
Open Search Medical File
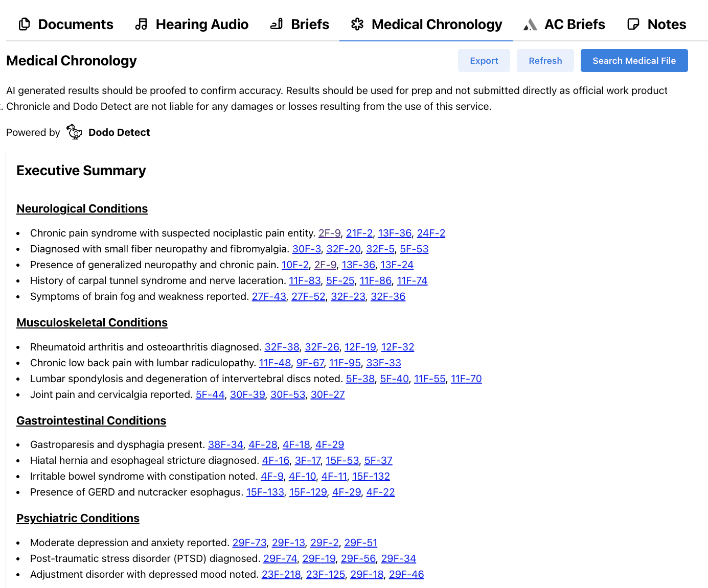(634, 60)
